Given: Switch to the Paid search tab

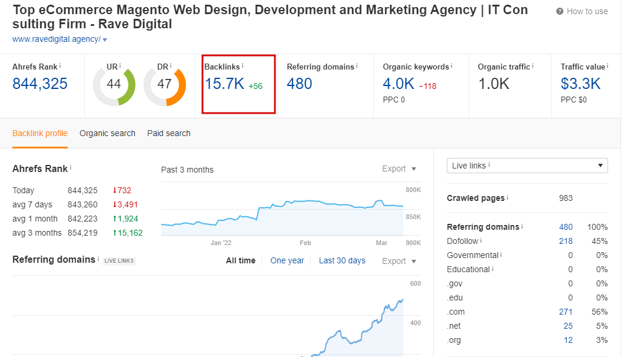Looking at the screenshot, I should [x=168, y=133].
